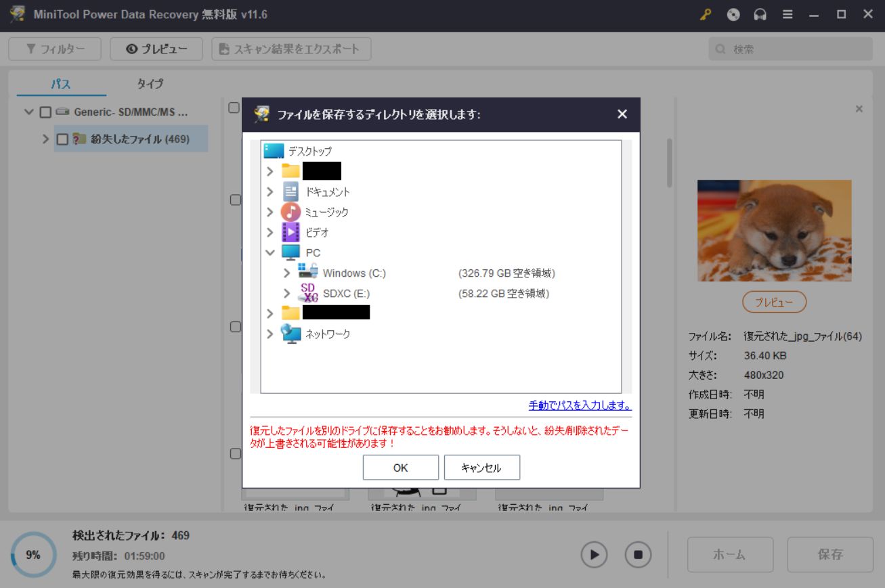Click the disc icon in title bar
The height and width of the screenshot is (588, 885).
[733, 14]
